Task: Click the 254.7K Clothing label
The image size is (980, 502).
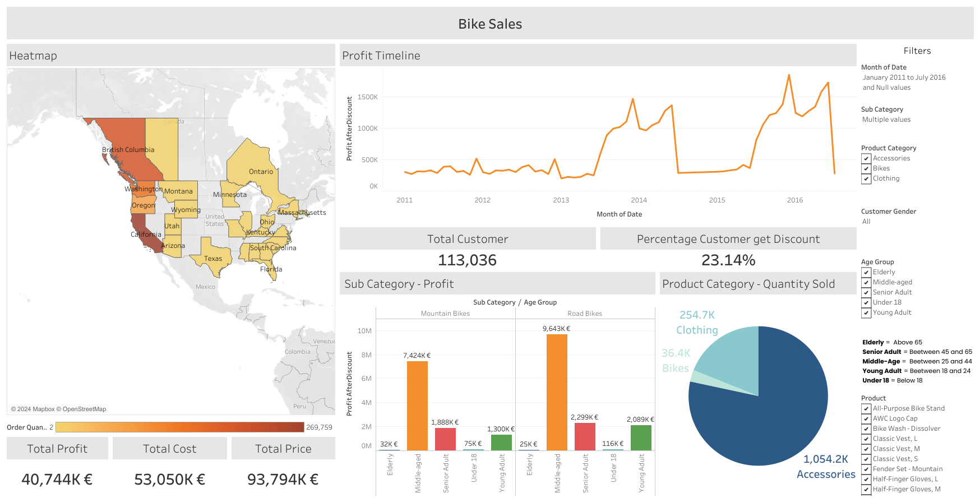Action: (x=697, y=323)
